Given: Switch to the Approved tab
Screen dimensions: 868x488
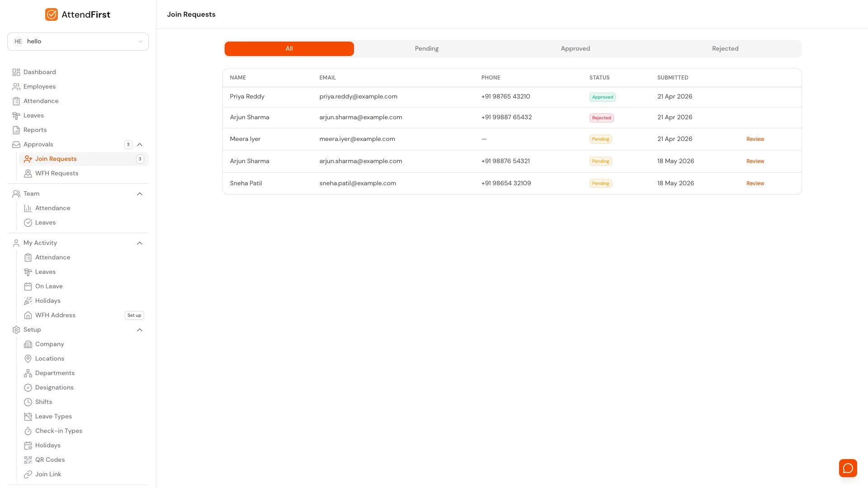Looking at the screenshot, I should (x=575, y=49).
